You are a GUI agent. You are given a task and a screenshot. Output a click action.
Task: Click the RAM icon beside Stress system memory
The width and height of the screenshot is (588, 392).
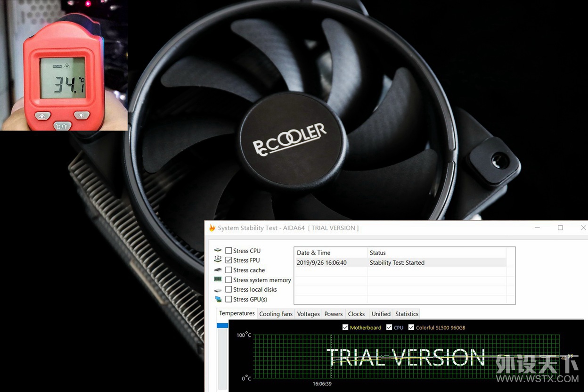point(218,279)
